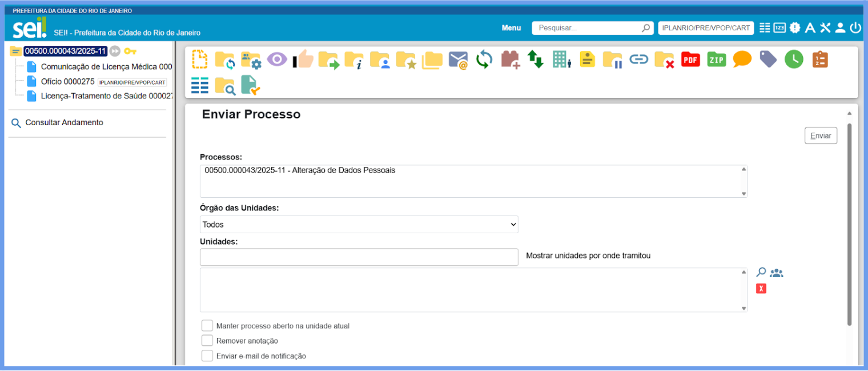Open the Menu in the header
The image size is (868, 371).
511,28
